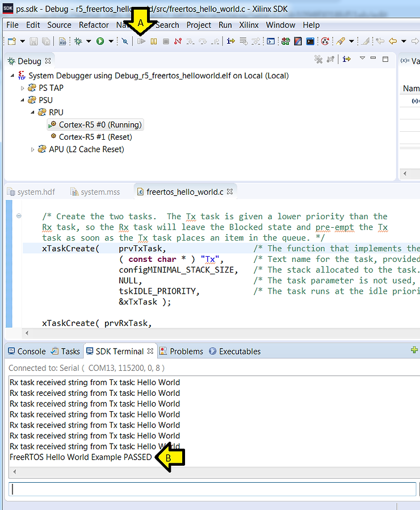
Task: Click the Terminate stop icon
Action: pos(166,41)
